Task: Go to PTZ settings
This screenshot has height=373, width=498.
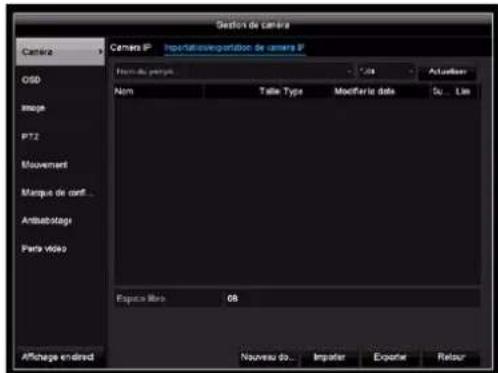Action: (30, 137)
